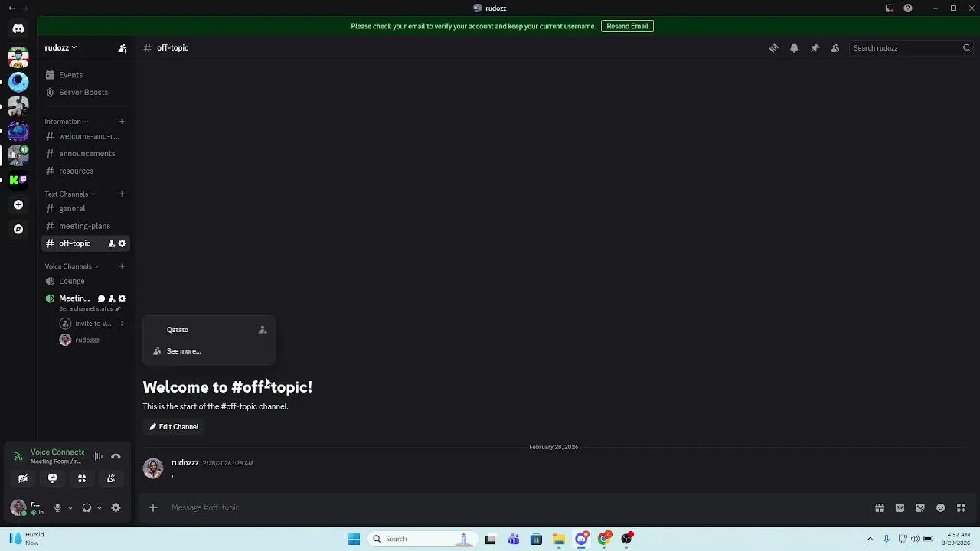Viewport: 980px width, 551px height.
Task: Open the Inbox icon in title bar
Action: pyautogui.click(x=890, y=8)
